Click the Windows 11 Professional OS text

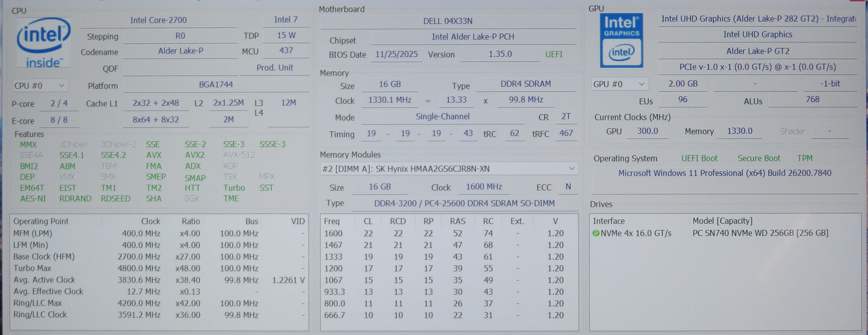(x=724, y=173)
